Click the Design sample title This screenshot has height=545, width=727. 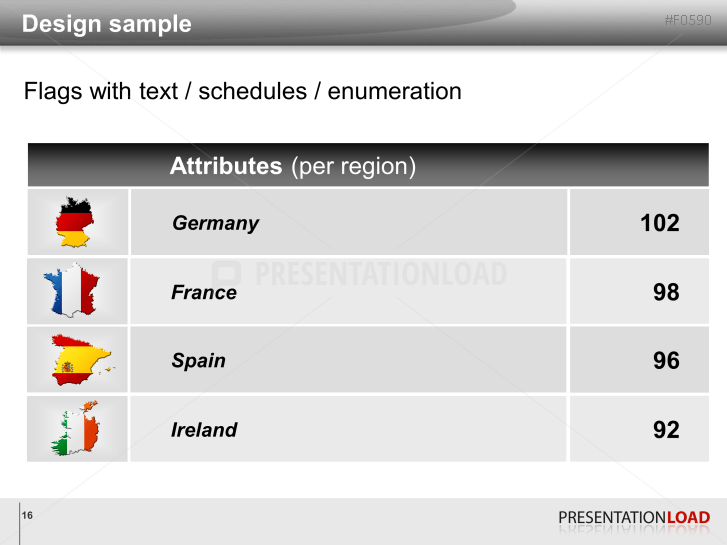click(107, 24)
